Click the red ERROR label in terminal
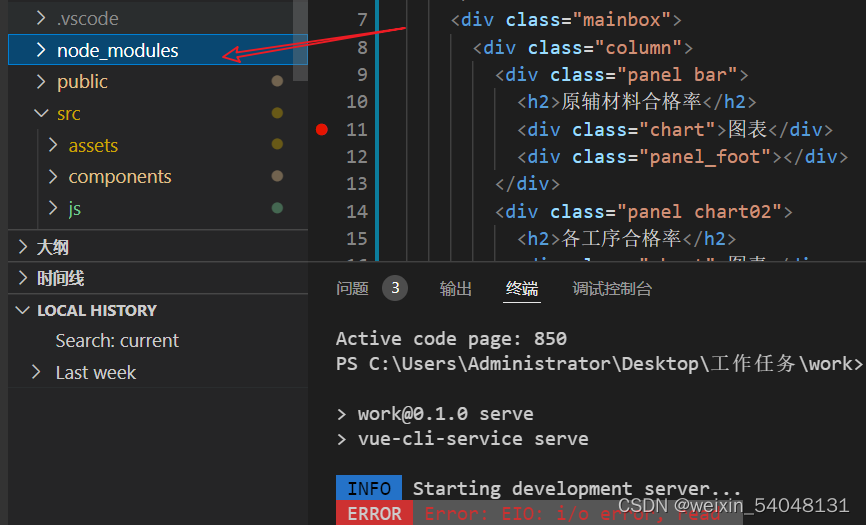Screen dimensions: 866x525 point(374,513)
